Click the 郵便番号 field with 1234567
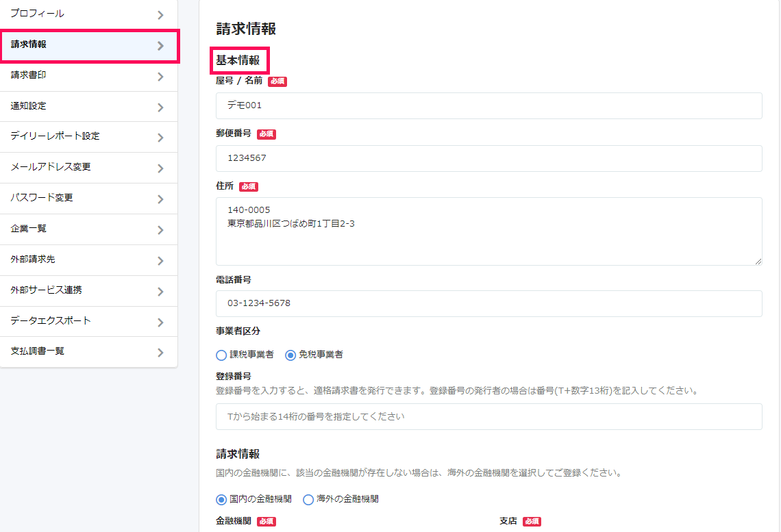781x532 pixels. (488, 158)
